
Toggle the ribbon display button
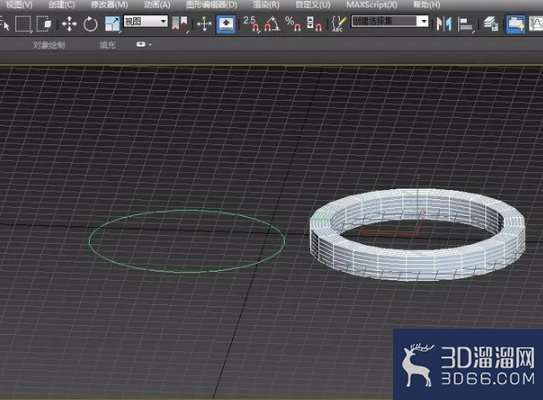pos(516,24)
